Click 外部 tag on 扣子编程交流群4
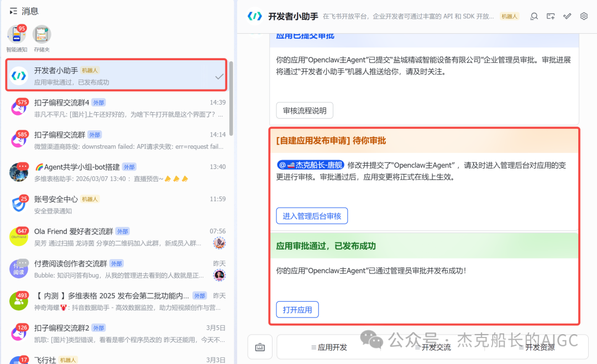Image resolution: width=597 pixels, height=364 pixels. (98, 103)
